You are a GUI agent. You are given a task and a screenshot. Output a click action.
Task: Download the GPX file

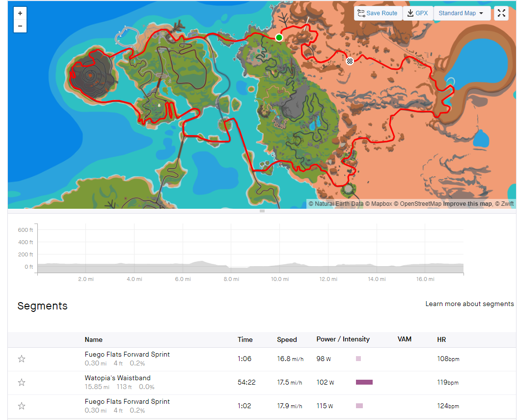coord(418,13)
